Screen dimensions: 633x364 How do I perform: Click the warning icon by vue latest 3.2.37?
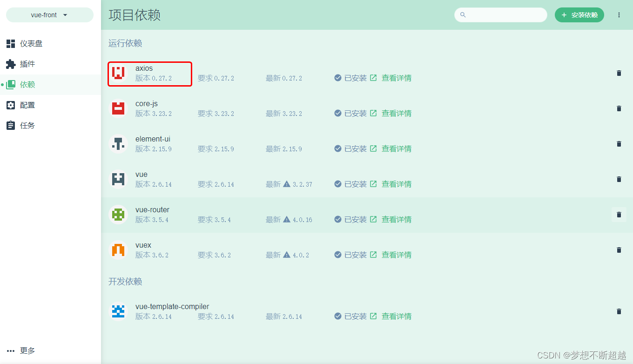287,184
